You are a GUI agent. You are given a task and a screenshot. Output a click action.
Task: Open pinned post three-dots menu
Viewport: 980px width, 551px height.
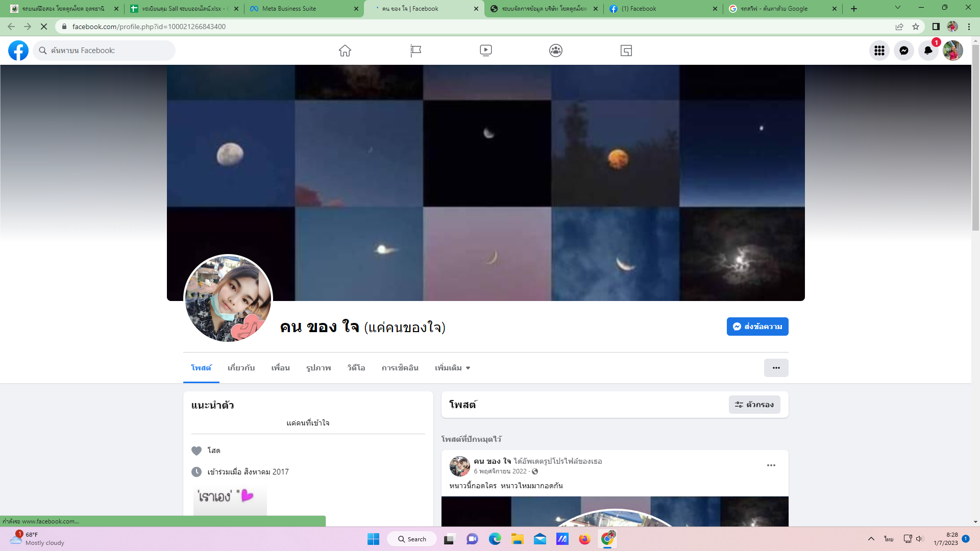[771, 465]
